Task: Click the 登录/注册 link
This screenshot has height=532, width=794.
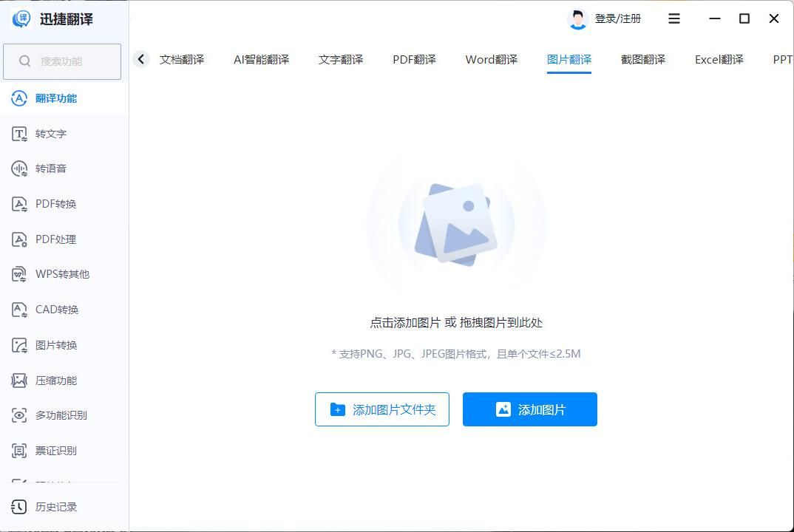Action: click(x=618, y=18)
